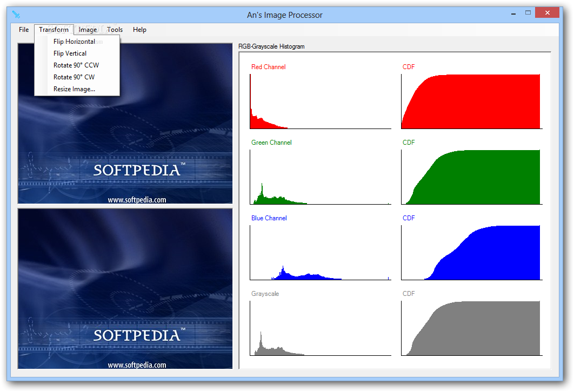Click the Red Channel histogram plot
Screen dimensions: 574x392
321,102
